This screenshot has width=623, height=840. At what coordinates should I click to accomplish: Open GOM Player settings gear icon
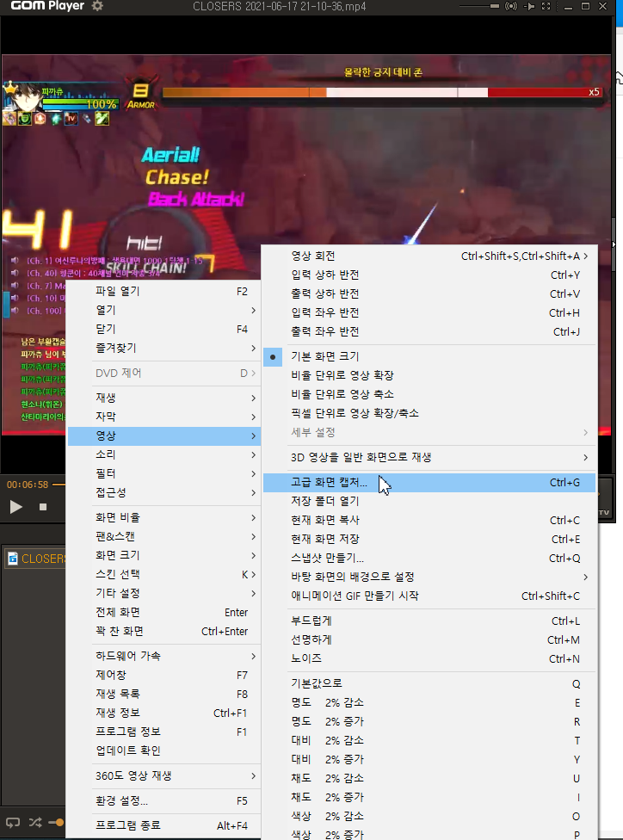(97, 6)
